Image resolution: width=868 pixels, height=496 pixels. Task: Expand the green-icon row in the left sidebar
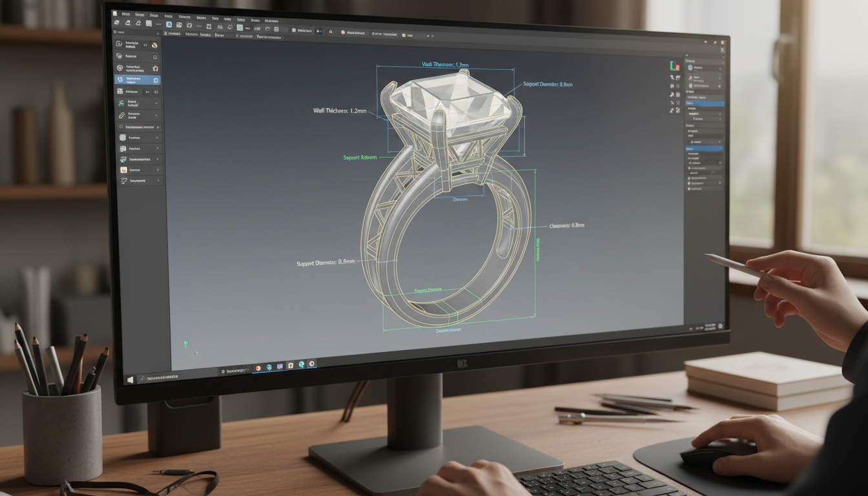157,103
